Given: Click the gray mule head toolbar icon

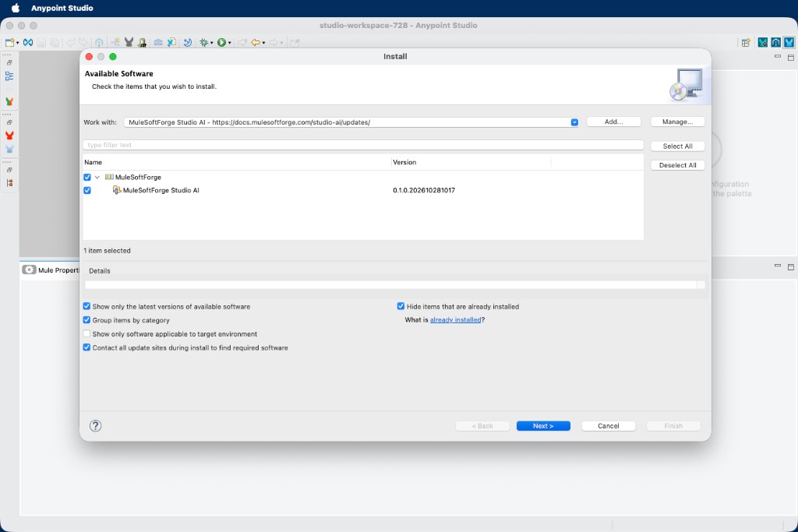Looking at the screenshot, I should (x=129, y=43).
